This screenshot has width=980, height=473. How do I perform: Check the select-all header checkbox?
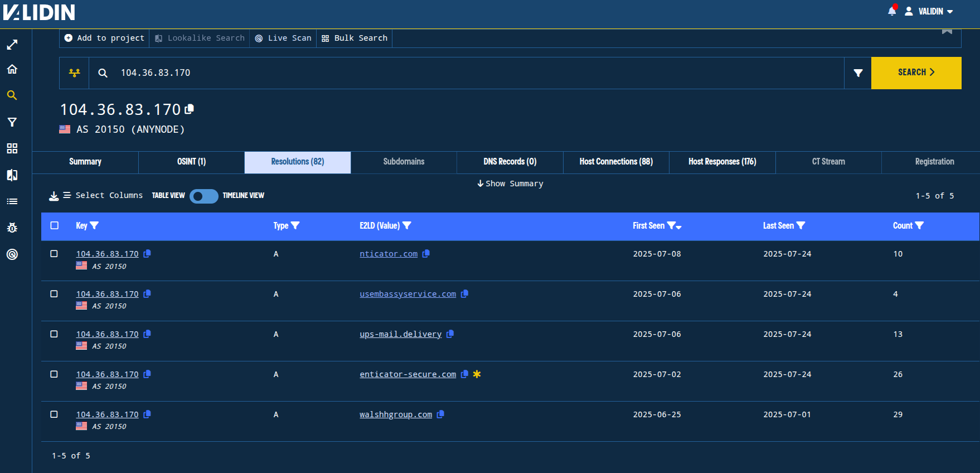pyautogui.click(x=55, y=225)
